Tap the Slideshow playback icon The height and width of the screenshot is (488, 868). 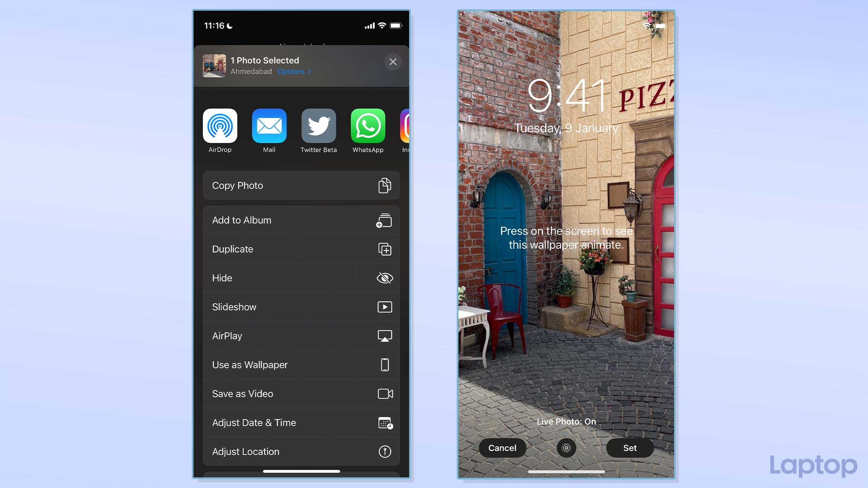pyautogui.click(x=385, y=307)
